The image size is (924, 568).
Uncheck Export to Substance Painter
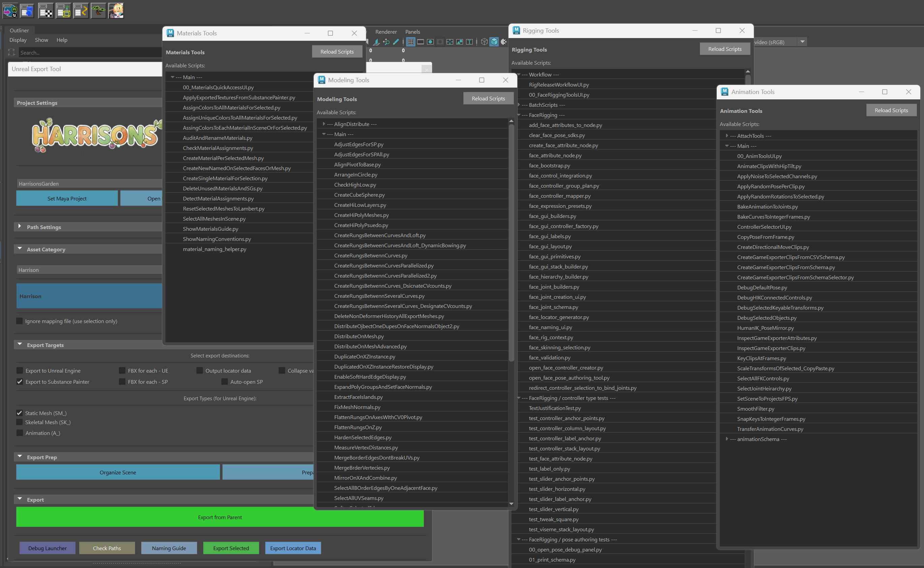pos(20,382)
